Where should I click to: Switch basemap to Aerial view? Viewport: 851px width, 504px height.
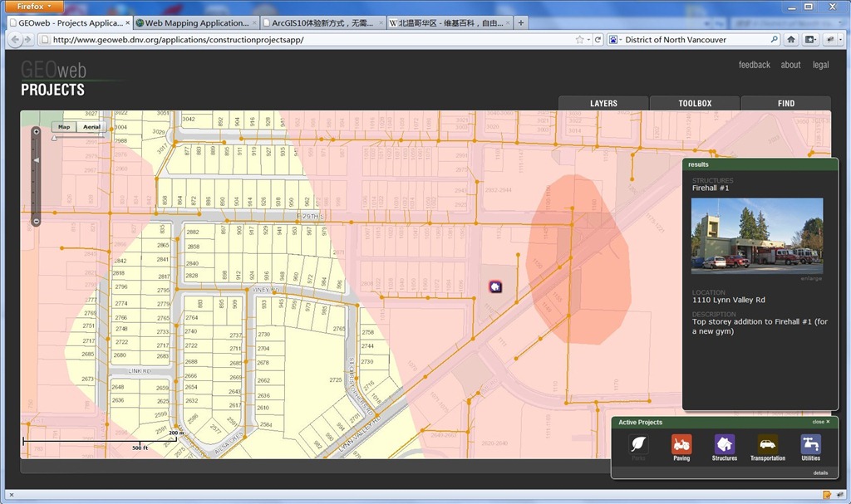pos(91,127)
